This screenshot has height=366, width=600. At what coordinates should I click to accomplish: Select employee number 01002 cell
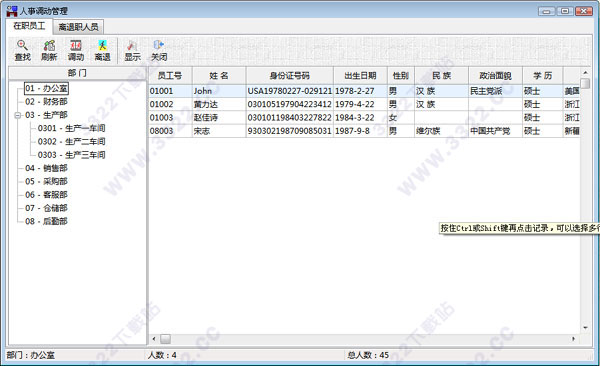click(x=170, y=105)
